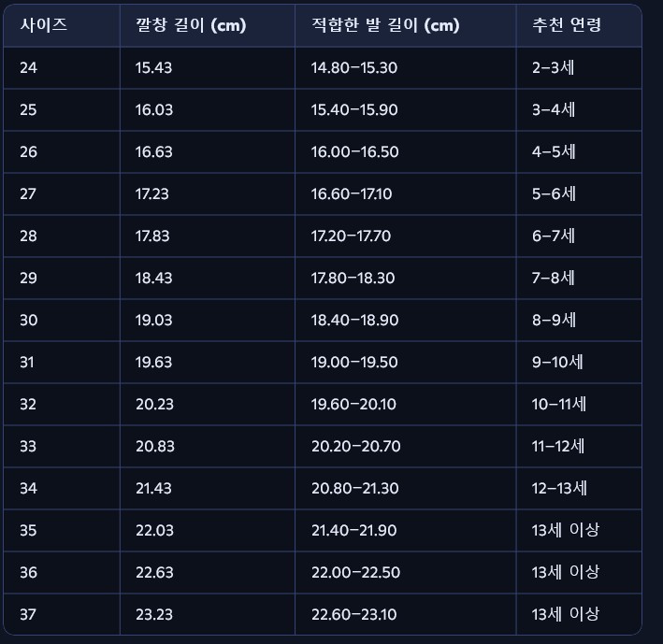The image size is (663, 644).
Task: Click the size 28 cell
Action: [28, 236]
